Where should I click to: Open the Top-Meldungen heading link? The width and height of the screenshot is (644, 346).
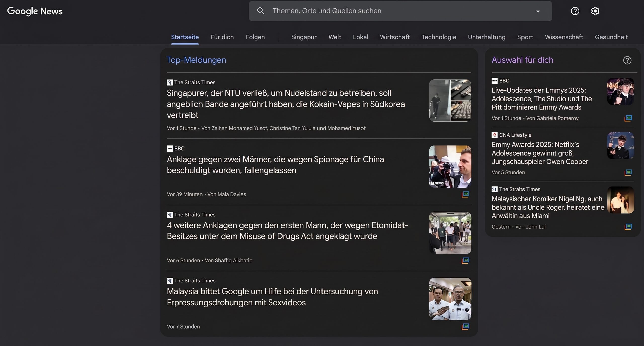click(196, 60)
